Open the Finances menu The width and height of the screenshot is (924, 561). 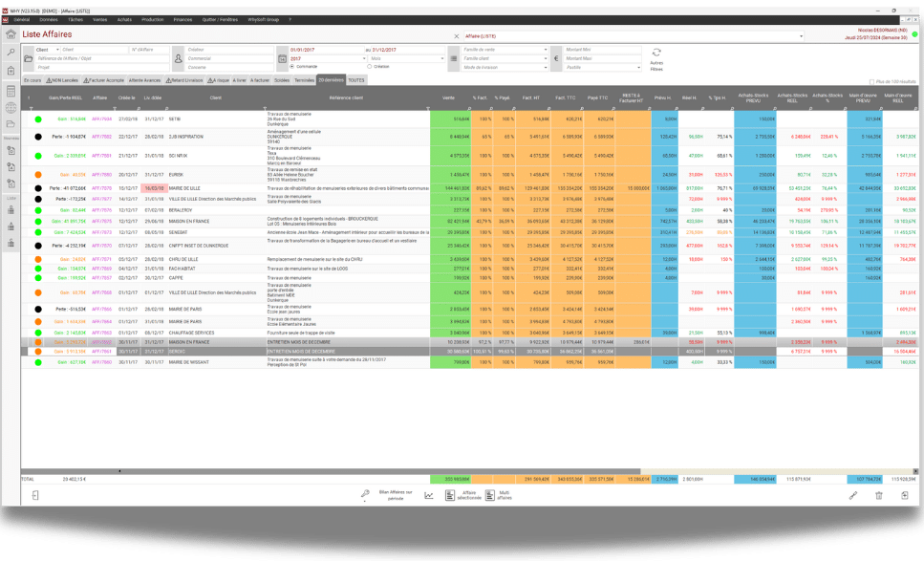pos(183,19)
